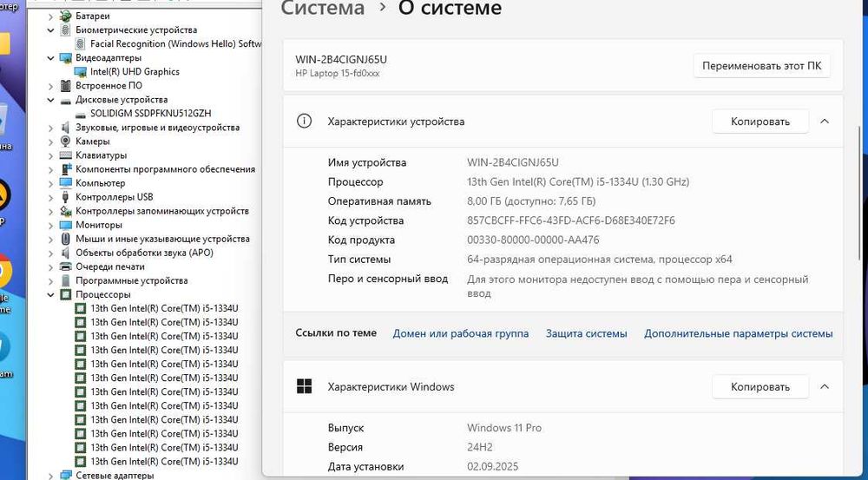Collapse the Характеристики Windows section chevron

coord(825,386)
